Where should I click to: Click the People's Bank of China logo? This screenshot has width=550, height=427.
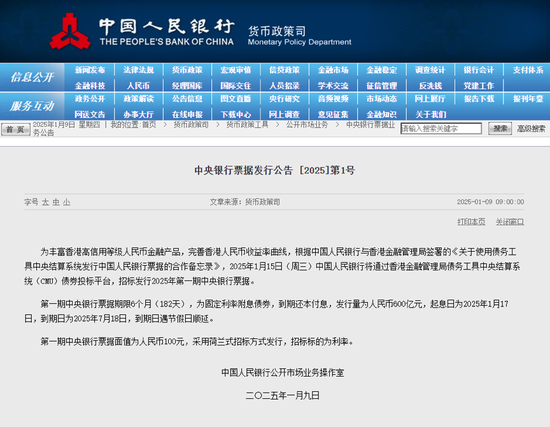click(x=70, y=31)
